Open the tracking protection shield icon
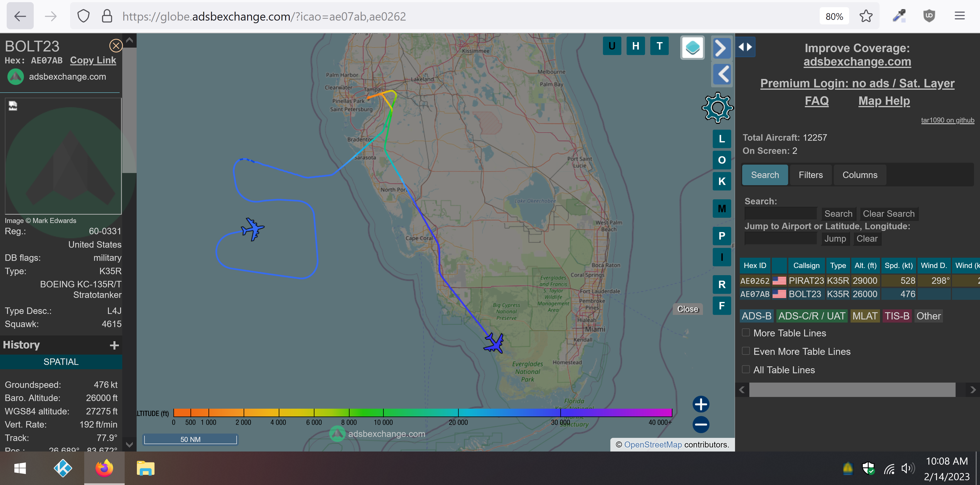This screenshot has height=485, width=980. 83,16
